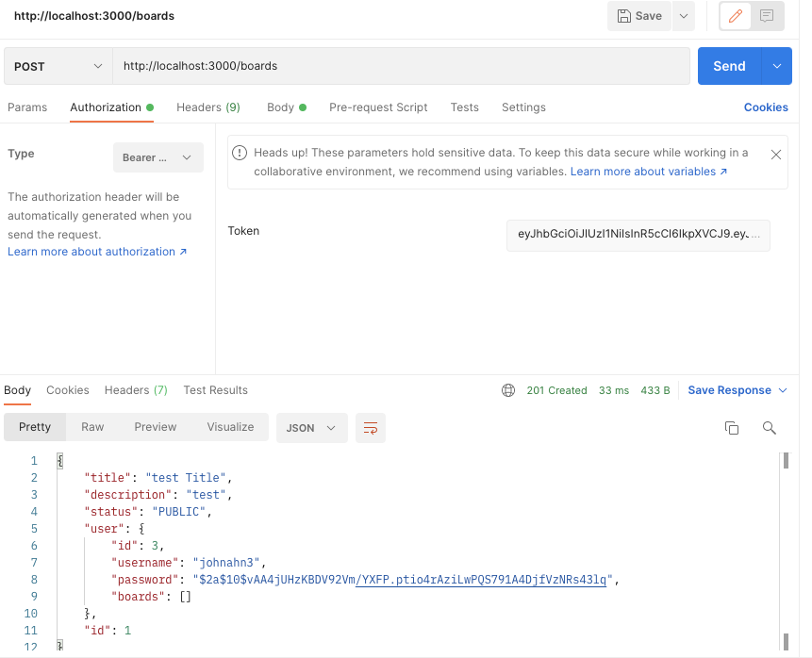Image resolution: width=812 pixels, height=658 pixels.
Task: Click the "PUBLIC" status value
Action: 179,512
